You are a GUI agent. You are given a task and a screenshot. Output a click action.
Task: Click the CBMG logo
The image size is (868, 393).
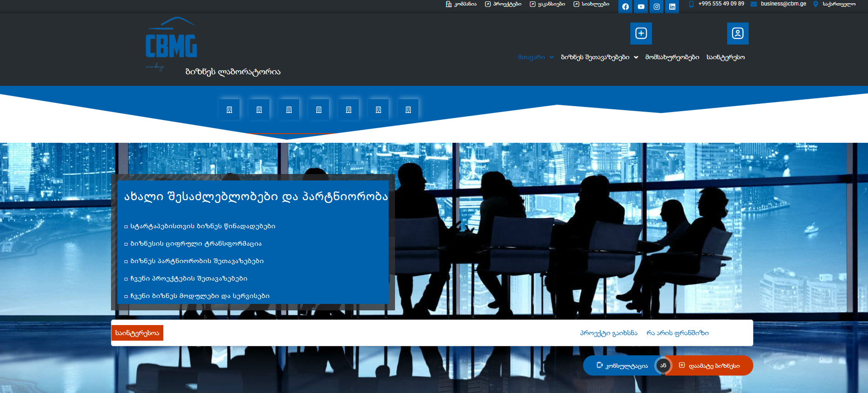coord(171,45)
